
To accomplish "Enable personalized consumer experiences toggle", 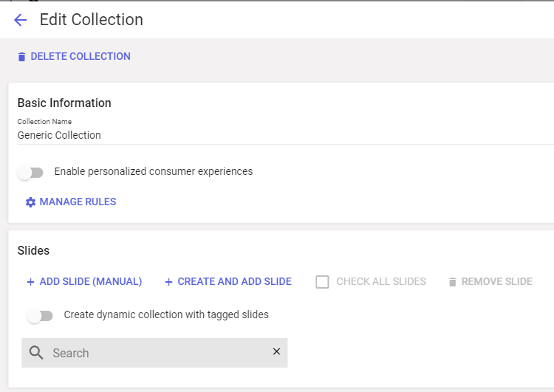I will coord(31,173).
